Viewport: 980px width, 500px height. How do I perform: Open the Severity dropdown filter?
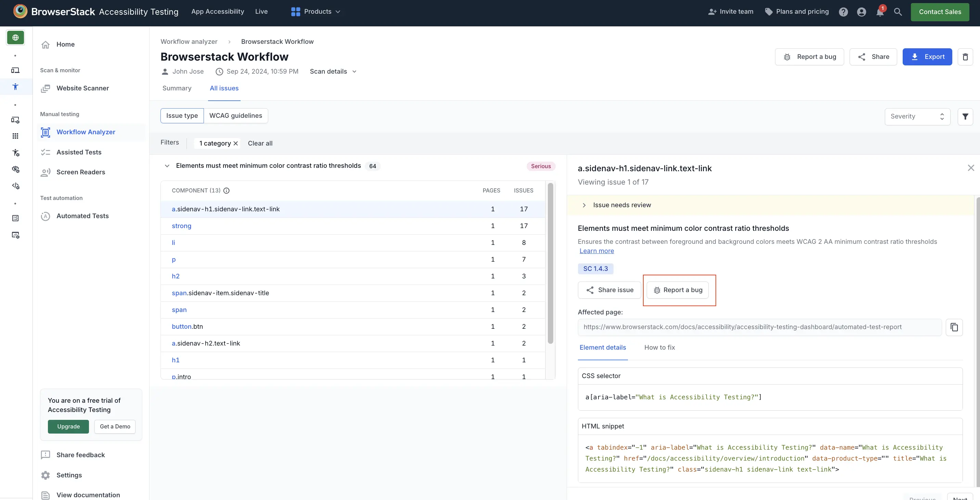[x=917, y=116]
